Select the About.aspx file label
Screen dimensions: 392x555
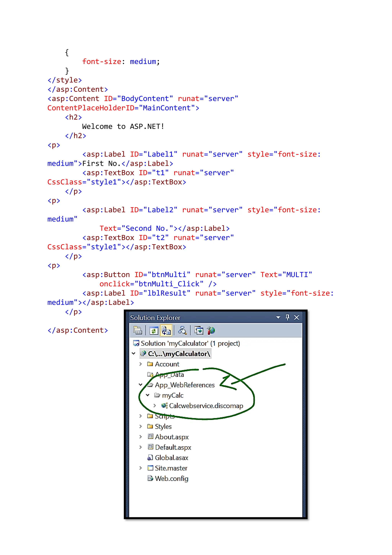click(172, 437)
